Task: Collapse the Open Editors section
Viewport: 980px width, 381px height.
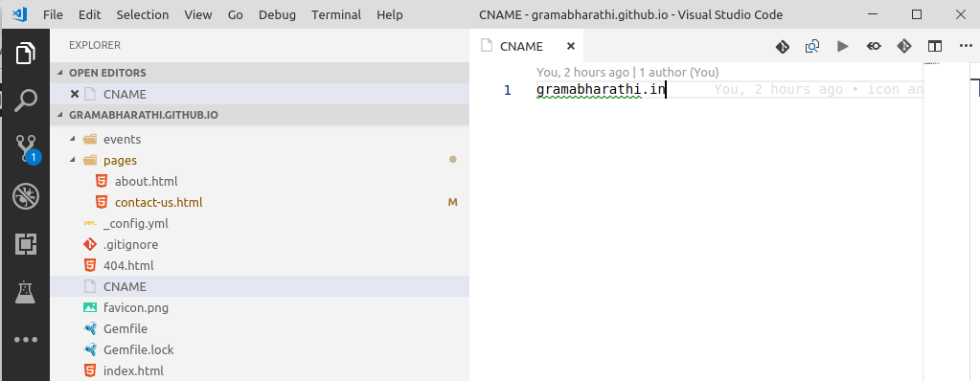Action: (60, 73)
